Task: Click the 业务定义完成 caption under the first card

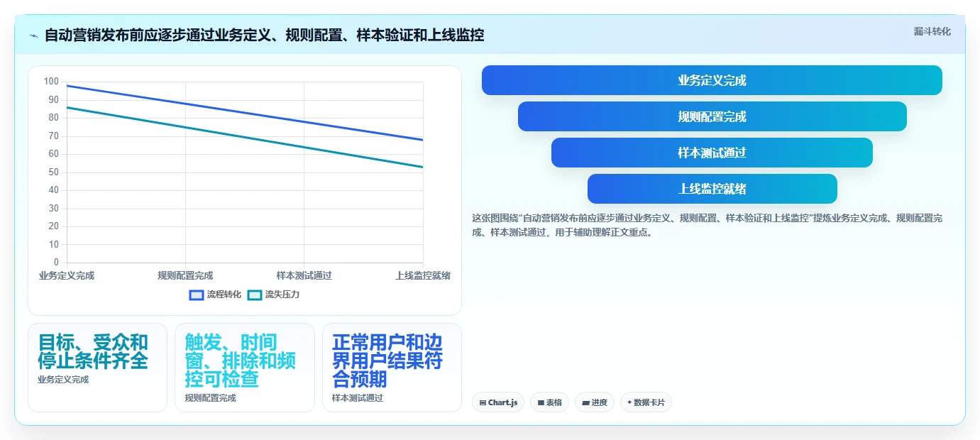Action: [63, 380]
